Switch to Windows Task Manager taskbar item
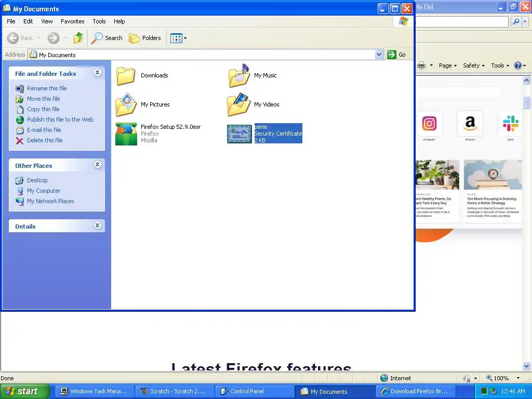532x399 pixels. tap(95, 391)
